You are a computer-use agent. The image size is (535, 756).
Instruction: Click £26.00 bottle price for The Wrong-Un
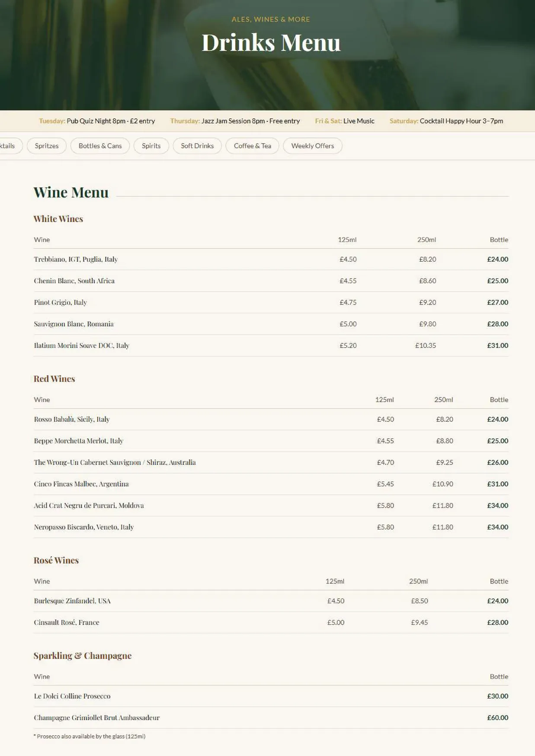(x=497, y=462)
